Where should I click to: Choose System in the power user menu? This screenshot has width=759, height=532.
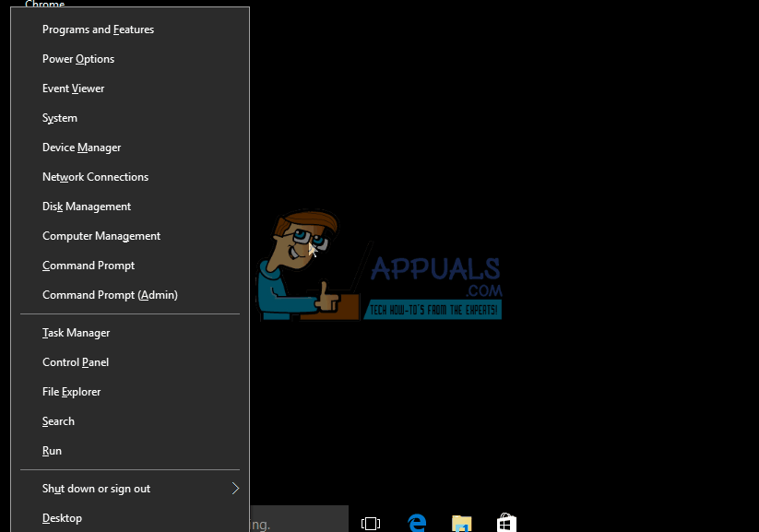tap(60, 118)
